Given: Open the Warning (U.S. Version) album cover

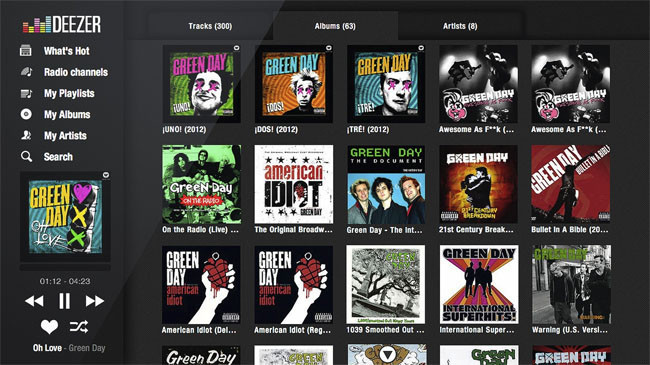Looking at the screenshot, I should [x=571, y=285].
